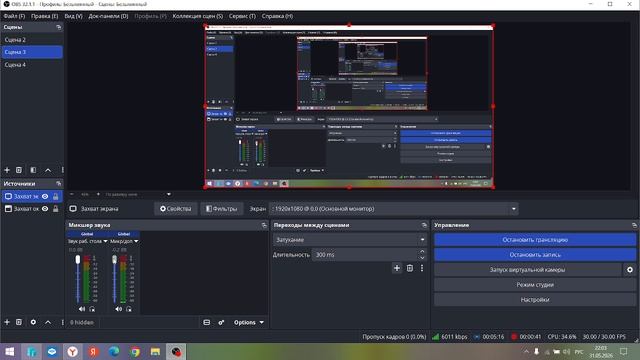The image size is (640, 360).
Task: Open Microsoft Edge from the taskbar
Action: [114, 351]
